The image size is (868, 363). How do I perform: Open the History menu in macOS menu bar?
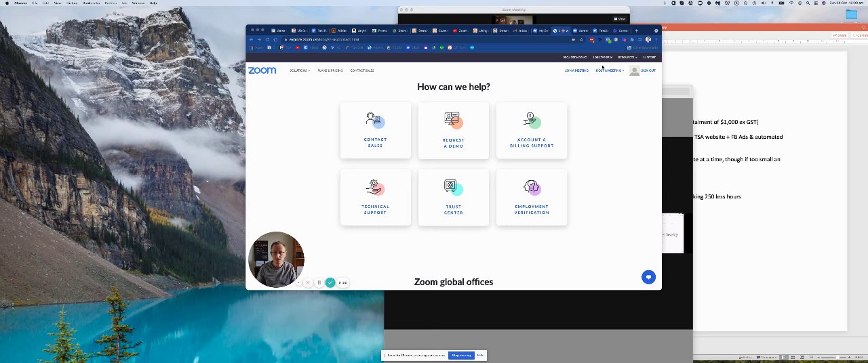pos(71,3)
